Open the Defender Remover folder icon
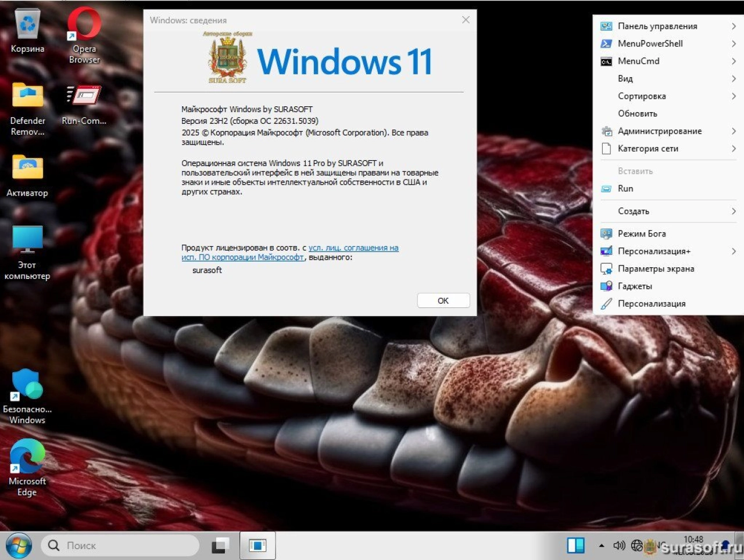The image size is (744, 560). pyautogui.click(x=27, y=109)
